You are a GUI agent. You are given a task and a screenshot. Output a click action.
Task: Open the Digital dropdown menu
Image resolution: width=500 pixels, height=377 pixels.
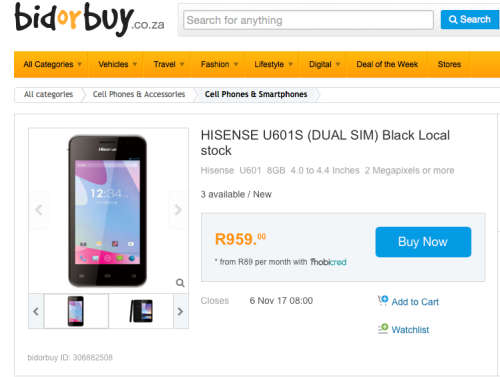point(324,64)
